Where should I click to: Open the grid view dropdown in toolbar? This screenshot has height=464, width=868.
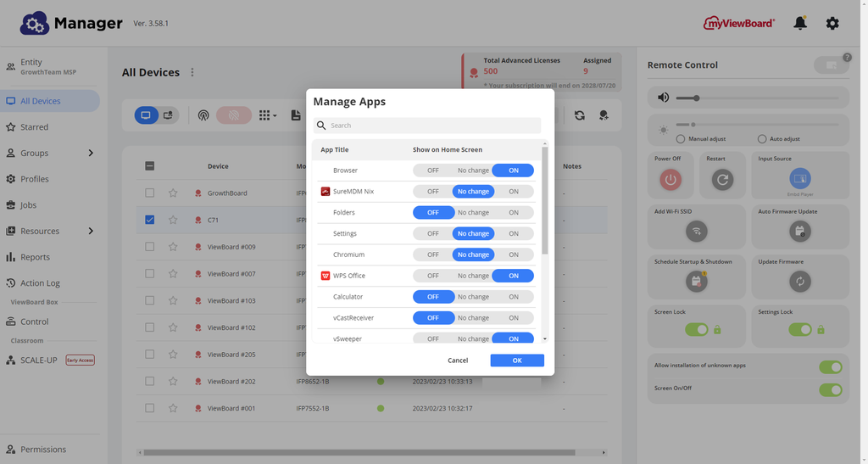tap(268, 115)
